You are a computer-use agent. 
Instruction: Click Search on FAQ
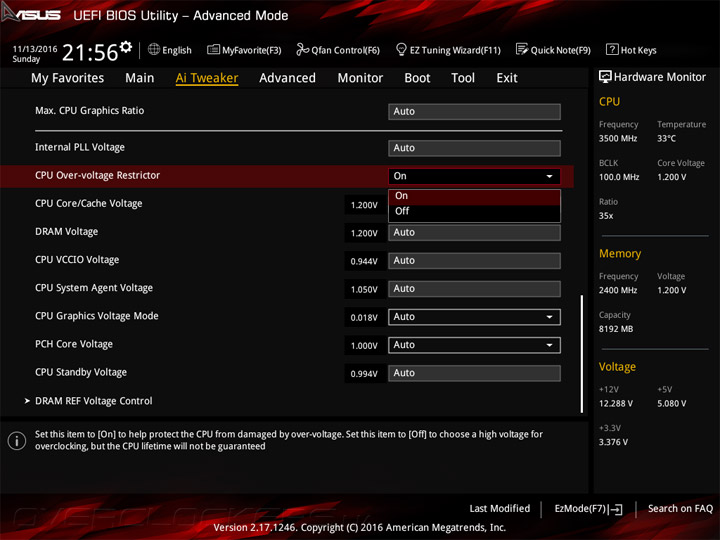[x=680, y=509]
